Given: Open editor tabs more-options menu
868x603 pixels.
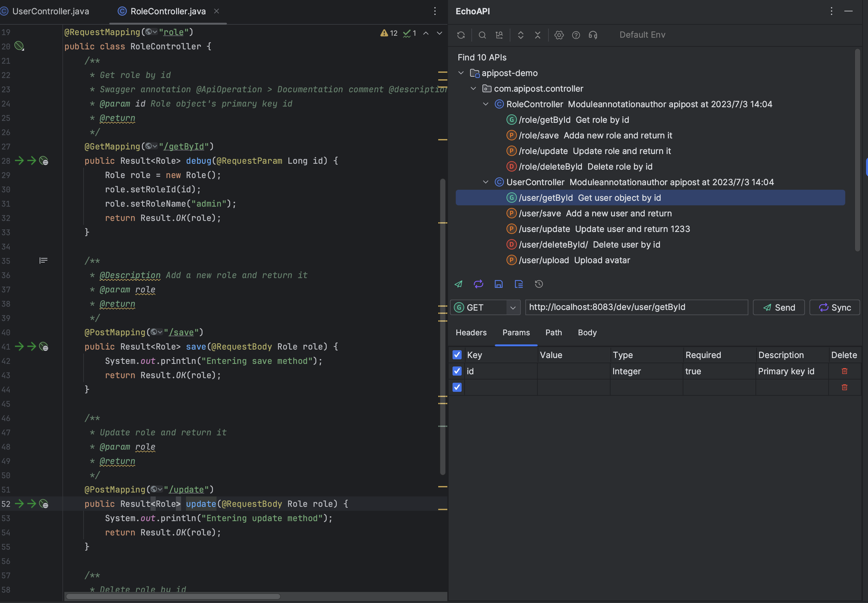Looking at the screenshot, I should (x=435, y=11).
